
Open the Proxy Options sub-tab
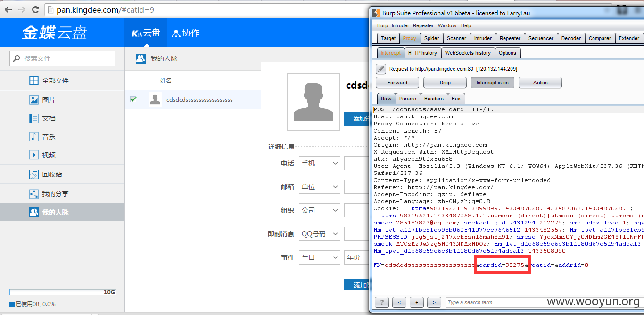coord(507,53)
